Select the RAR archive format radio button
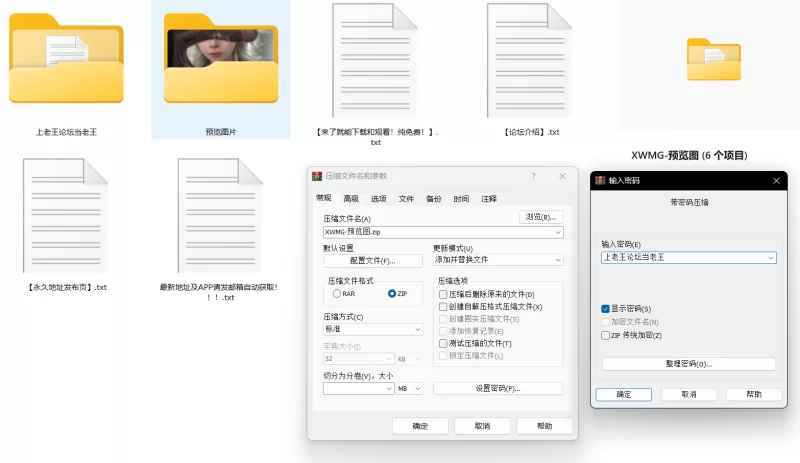The height and width of the screenshot is (463, 800). pos(337,294)
